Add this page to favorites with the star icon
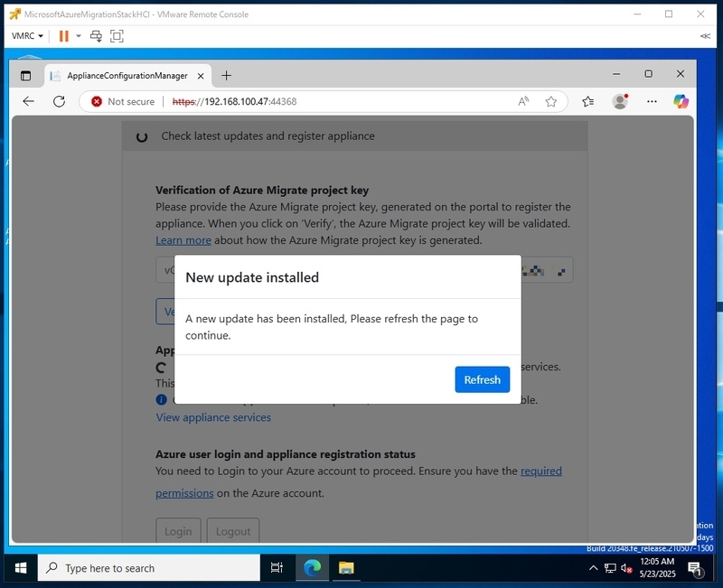723x588 pixels. pos(551,101)
